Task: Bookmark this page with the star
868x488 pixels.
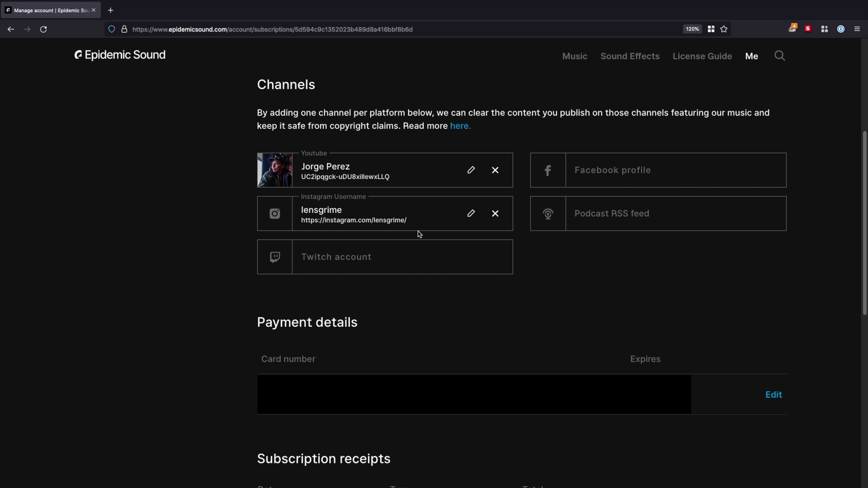Action: [723, 29]
